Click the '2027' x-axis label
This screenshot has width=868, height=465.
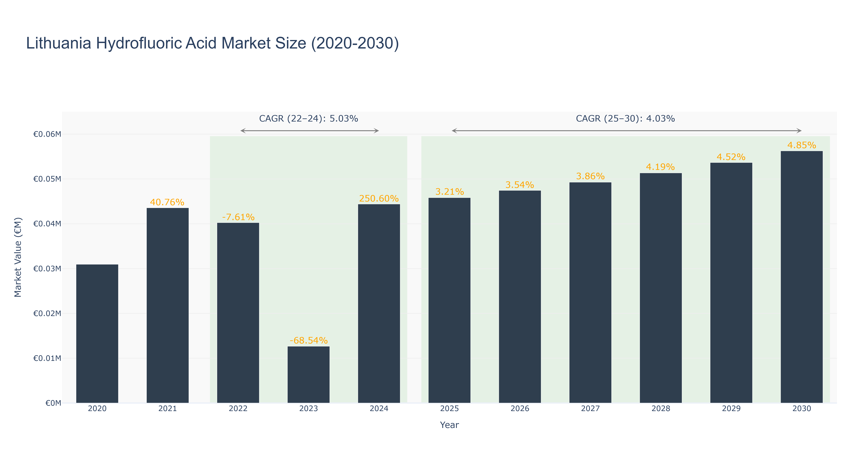(x=590, y=408)
